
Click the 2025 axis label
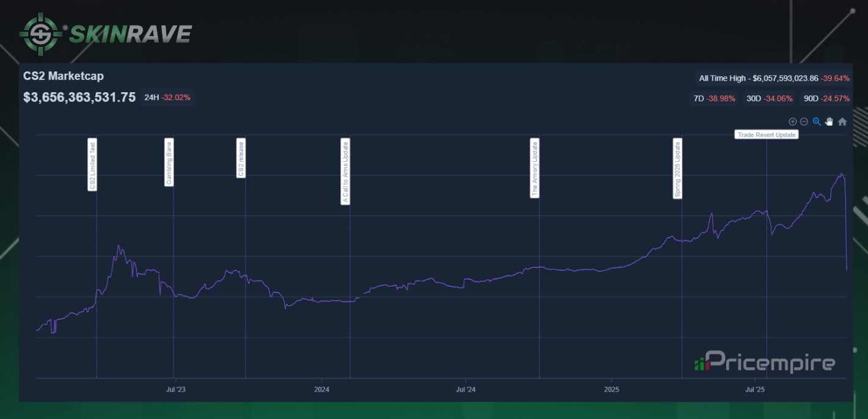tap(611, 389)
